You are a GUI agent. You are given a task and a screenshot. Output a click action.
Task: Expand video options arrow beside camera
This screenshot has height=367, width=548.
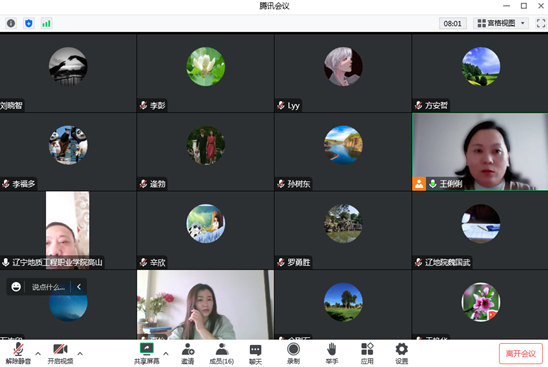pyautogui.click(x=80, y=354)
